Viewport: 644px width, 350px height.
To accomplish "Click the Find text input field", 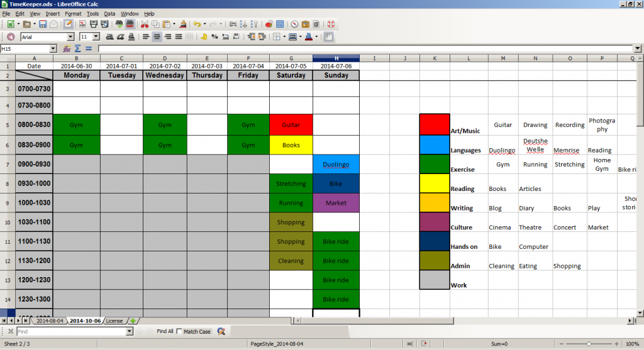I will coord(71,331).
